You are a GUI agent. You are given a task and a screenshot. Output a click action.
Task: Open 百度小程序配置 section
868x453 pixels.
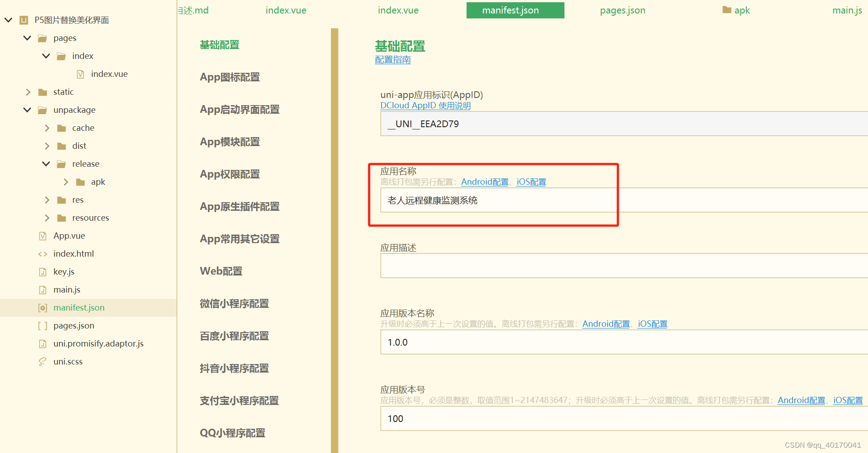(234, 336)
